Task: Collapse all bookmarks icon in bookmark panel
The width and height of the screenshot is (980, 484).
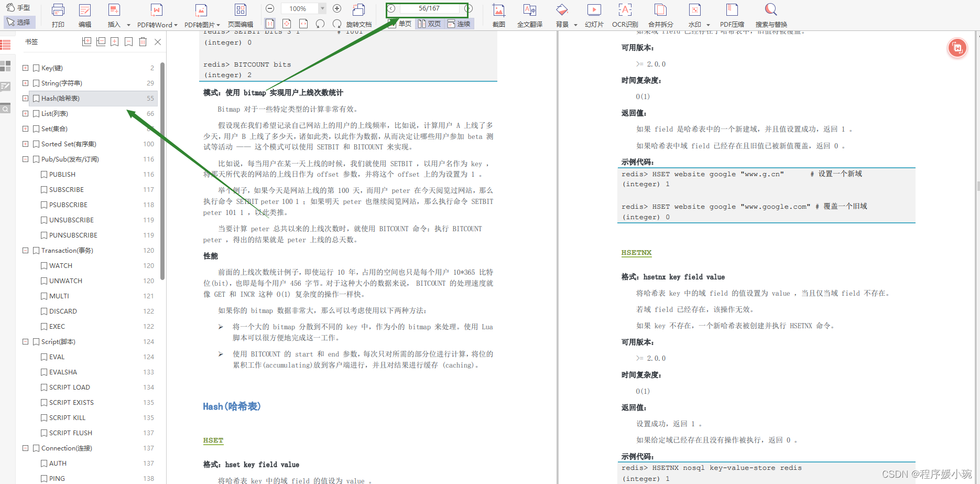Action: pyautogui.click(x=101, y=41)
